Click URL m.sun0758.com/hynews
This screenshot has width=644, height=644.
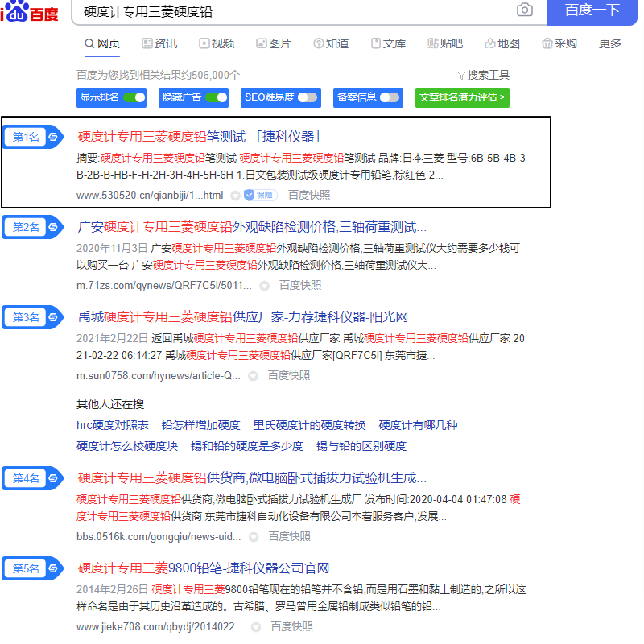coord(158,376)
